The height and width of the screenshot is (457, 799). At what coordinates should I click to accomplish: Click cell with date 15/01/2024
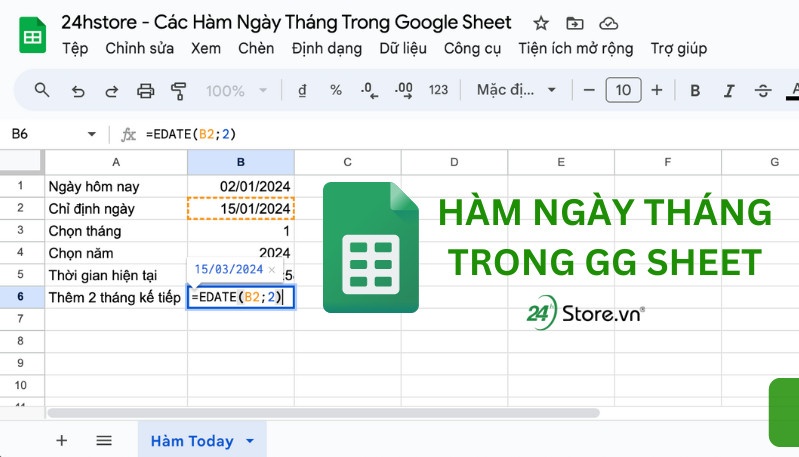click(x=241, y=208)
